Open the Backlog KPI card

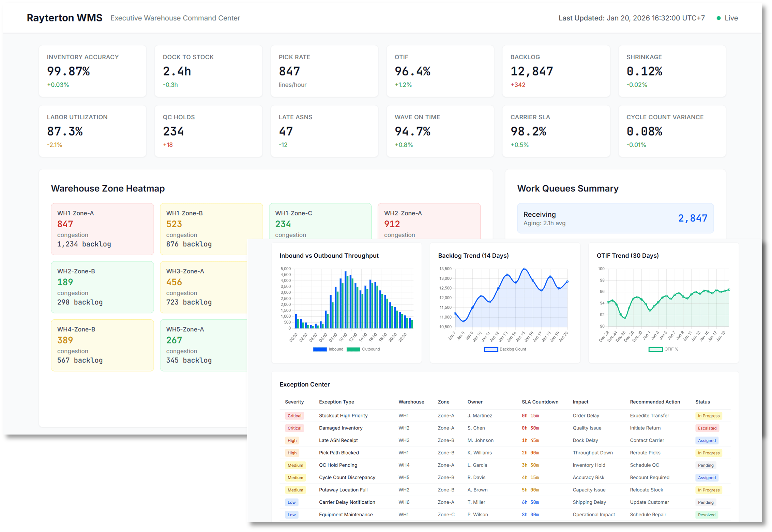556,71
